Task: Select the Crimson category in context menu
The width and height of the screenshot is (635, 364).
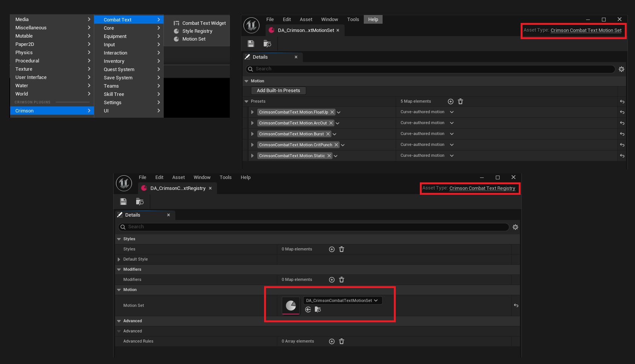Action: click(52, 111)
